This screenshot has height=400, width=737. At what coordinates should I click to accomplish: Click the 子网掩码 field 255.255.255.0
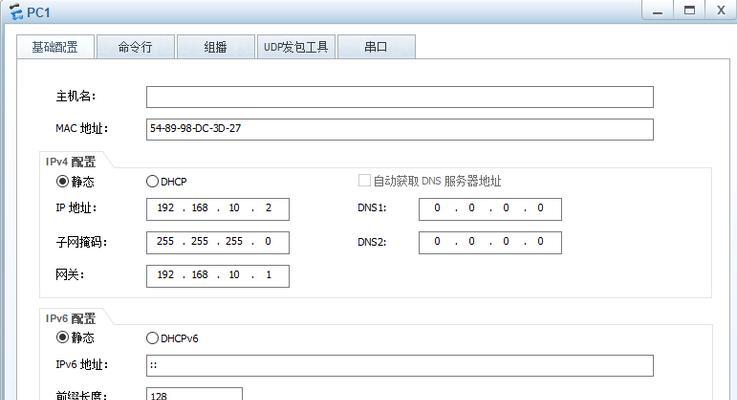218,243
